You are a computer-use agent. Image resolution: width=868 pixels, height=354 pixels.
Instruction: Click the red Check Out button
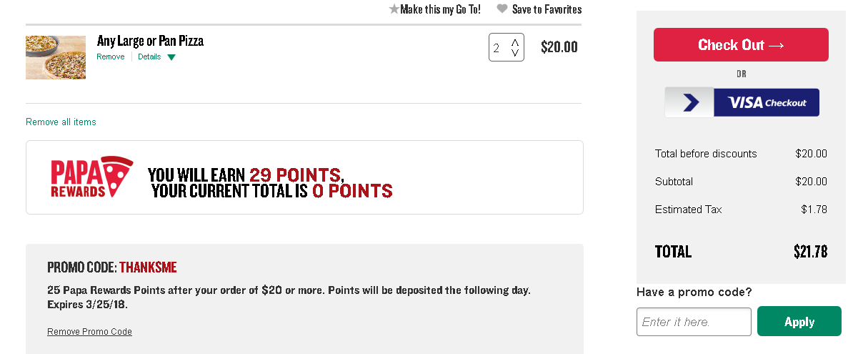(x=741, y=45)
